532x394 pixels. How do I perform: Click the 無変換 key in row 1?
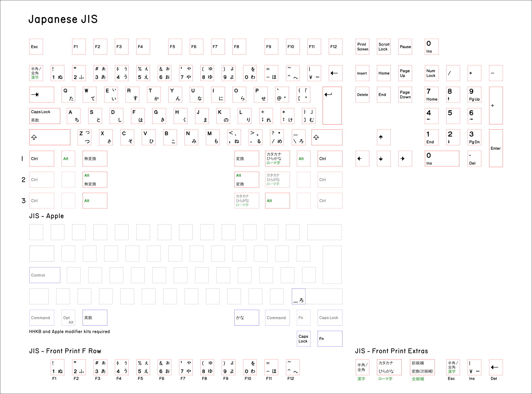click(95, 158)
